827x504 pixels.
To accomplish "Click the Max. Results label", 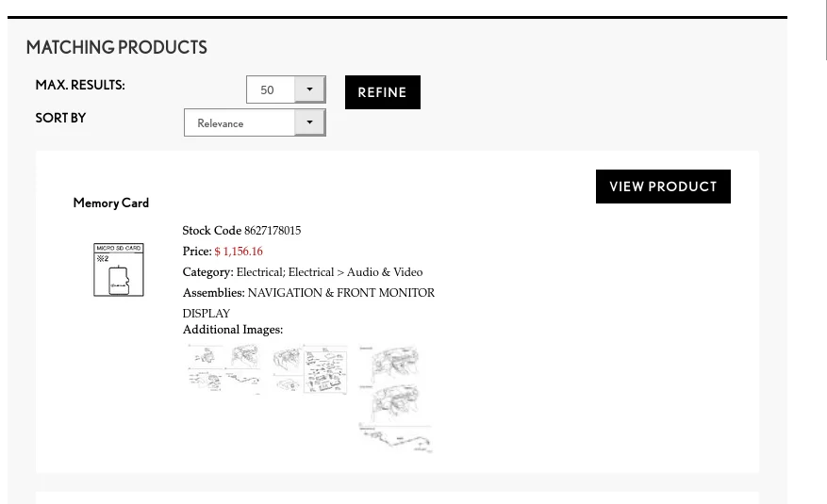I will (x=80, y=85).
